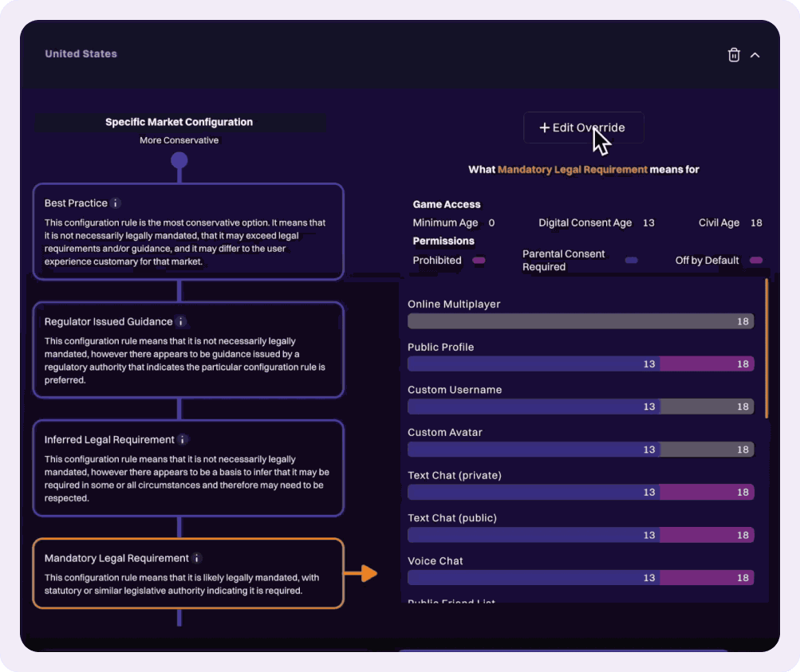Select the Best Practice configuration card

click(x=188, y=231)
